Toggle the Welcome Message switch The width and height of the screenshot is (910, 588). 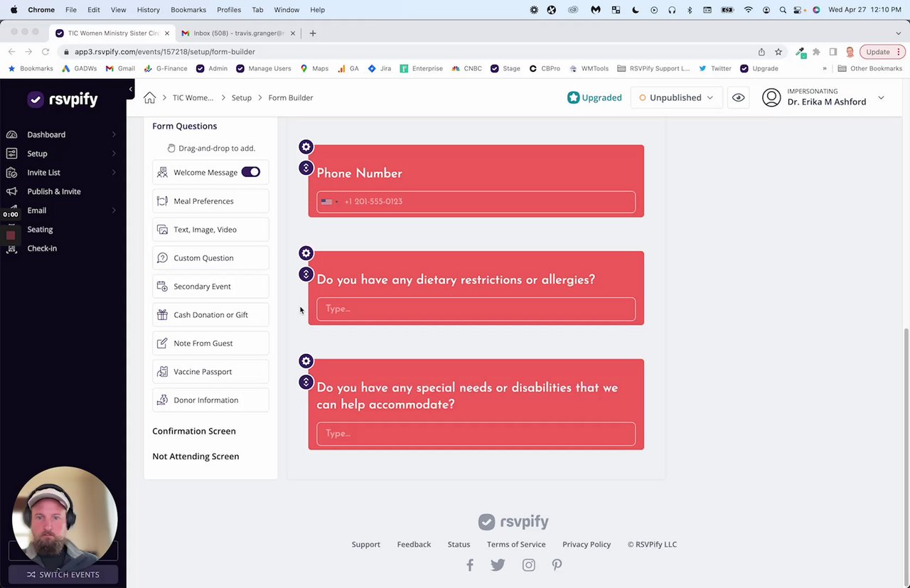251,172
